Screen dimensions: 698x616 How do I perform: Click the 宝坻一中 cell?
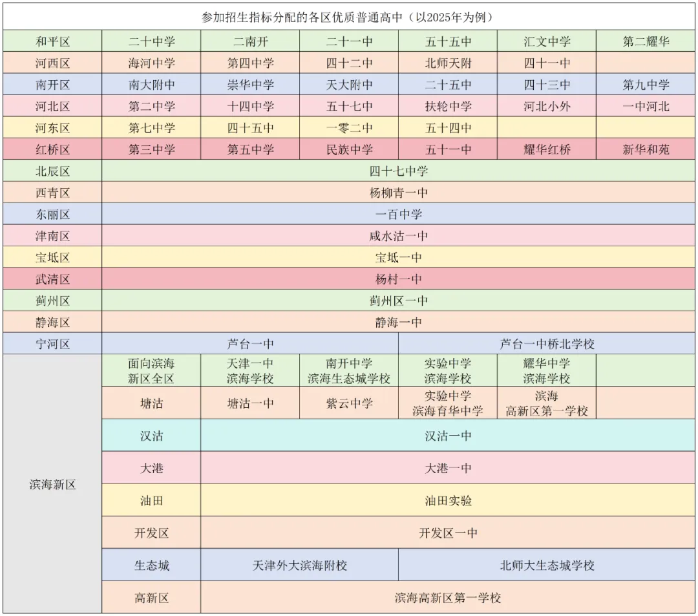[x=399, y=257]
